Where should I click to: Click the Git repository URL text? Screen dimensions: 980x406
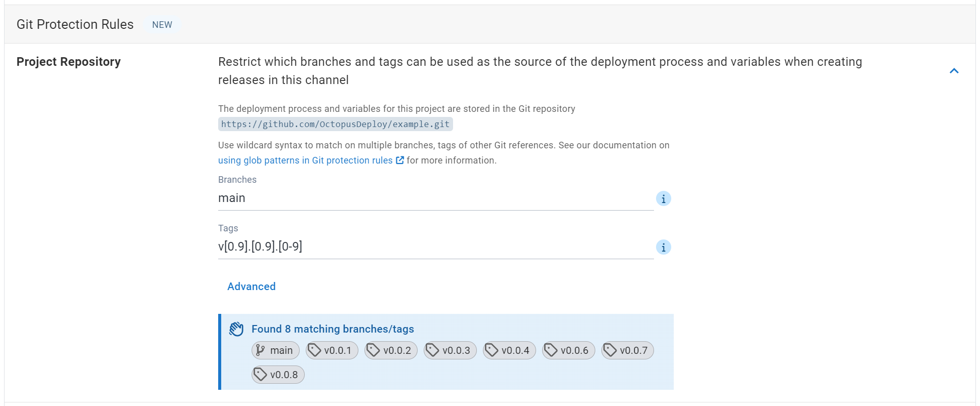click(335, 124)
